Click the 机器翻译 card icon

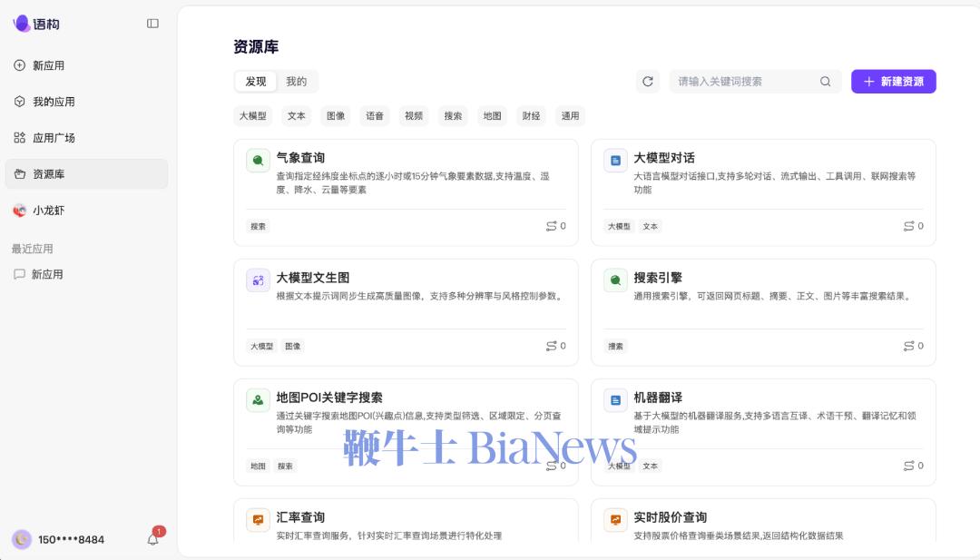[x=615, y=400]
